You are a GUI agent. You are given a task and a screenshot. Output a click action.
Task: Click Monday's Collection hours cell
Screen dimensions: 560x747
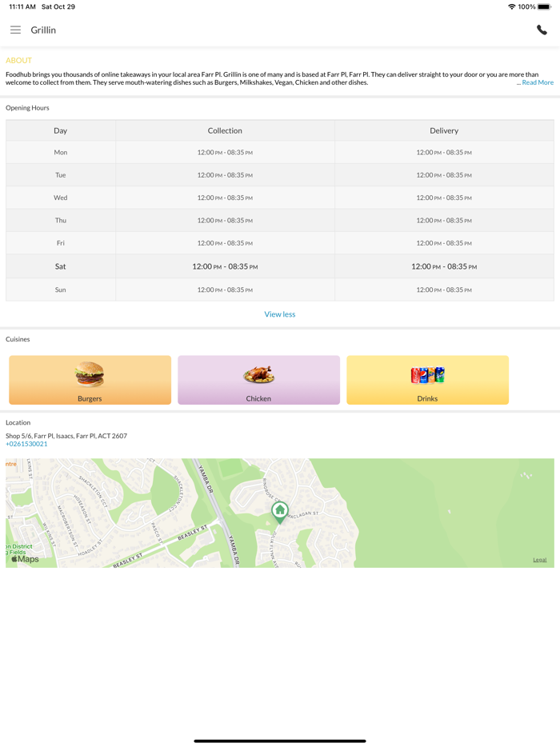225,153
